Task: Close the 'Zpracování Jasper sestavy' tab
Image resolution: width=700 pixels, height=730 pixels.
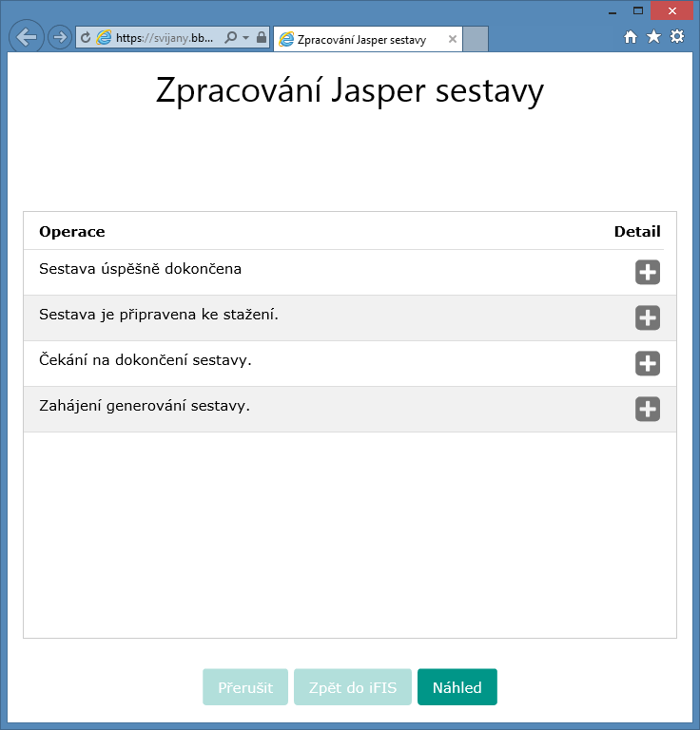Action: [452, 39]
